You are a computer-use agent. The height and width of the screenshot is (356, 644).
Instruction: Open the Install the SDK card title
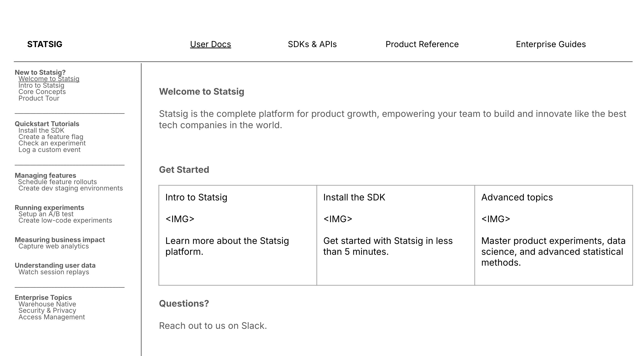pyautogui.click(x=354, y=197)
